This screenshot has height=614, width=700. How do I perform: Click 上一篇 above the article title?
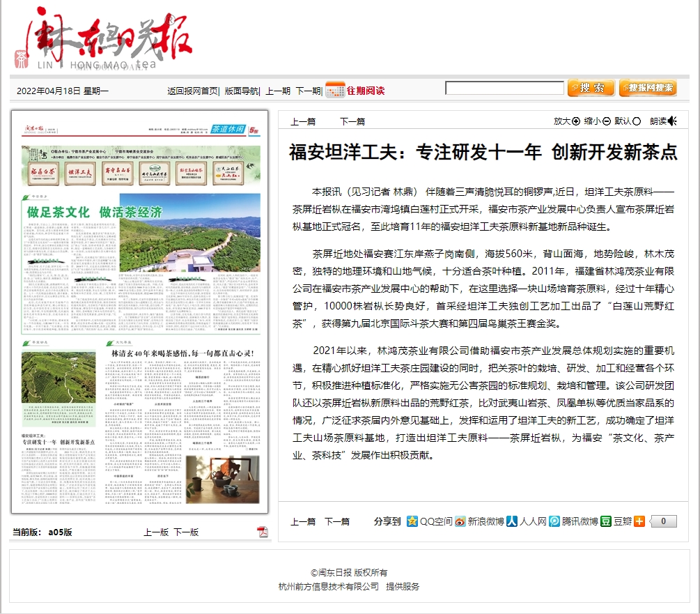click(303, 121)
